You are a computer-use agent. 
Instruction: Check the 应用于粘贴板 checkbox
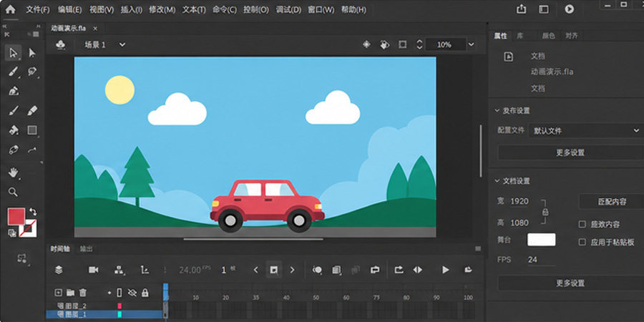[582, 242]
